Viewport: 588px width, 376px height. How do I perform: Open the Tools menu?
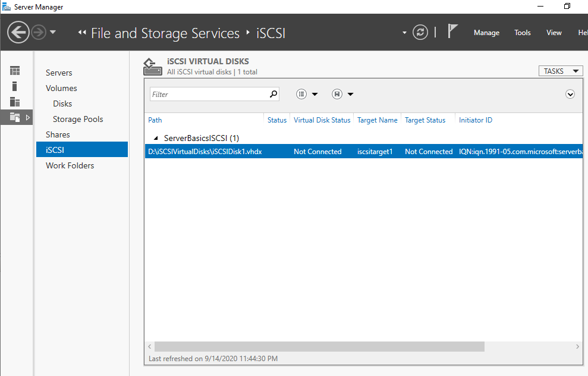523,33
